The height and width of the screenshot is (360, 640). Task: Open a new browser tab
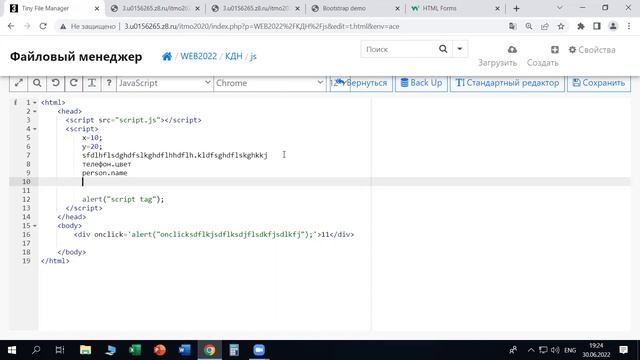click(x=516, y=8)
